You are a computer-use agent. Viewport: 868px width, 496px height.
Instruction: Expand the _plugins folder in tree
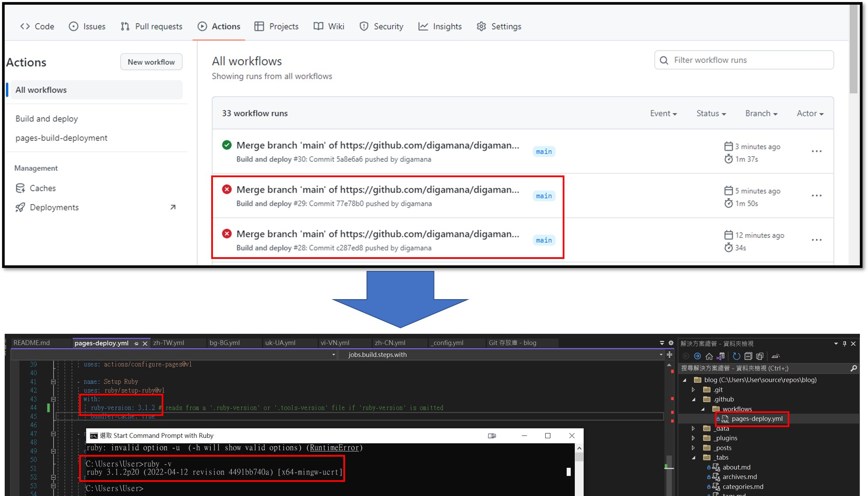click(693, 438)
